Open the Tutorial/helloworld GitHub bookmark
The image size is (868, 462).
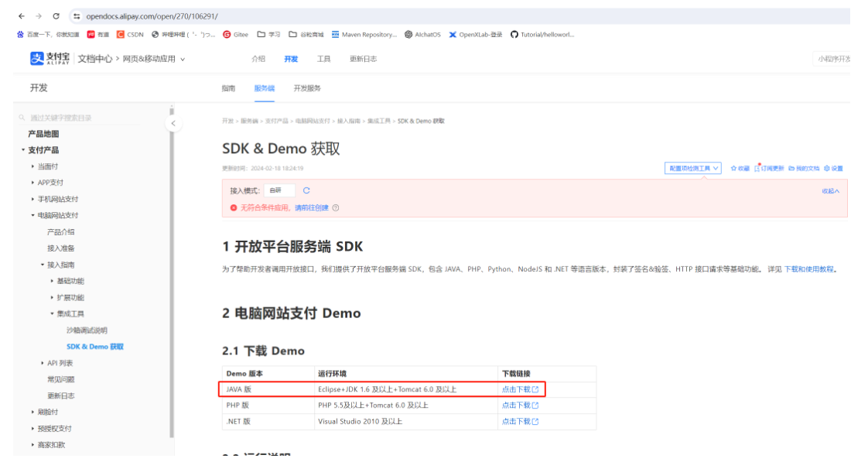542,34
